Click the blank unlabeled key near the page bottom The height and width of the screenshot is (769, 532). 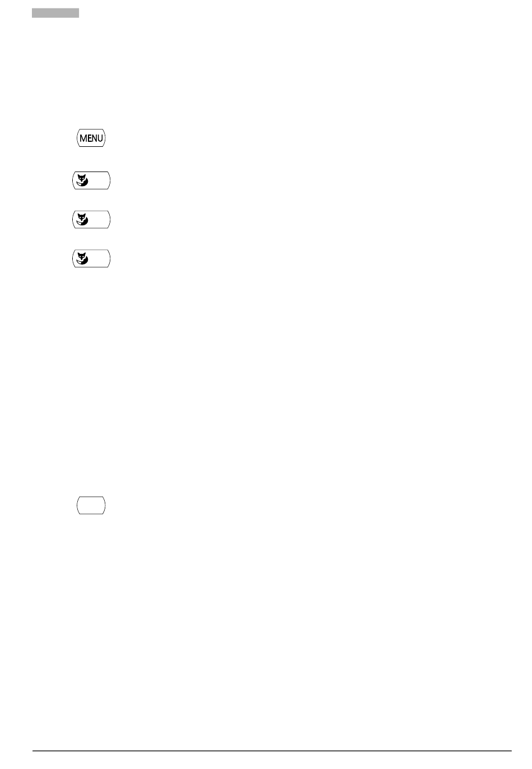pos(91,505)
